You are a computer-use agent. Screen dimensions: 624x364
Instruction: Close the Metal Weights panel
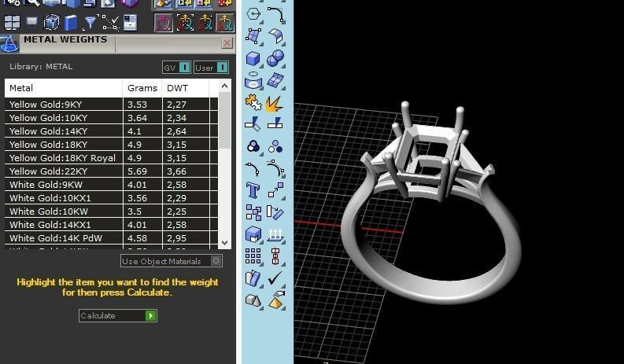tap(227, 42)
